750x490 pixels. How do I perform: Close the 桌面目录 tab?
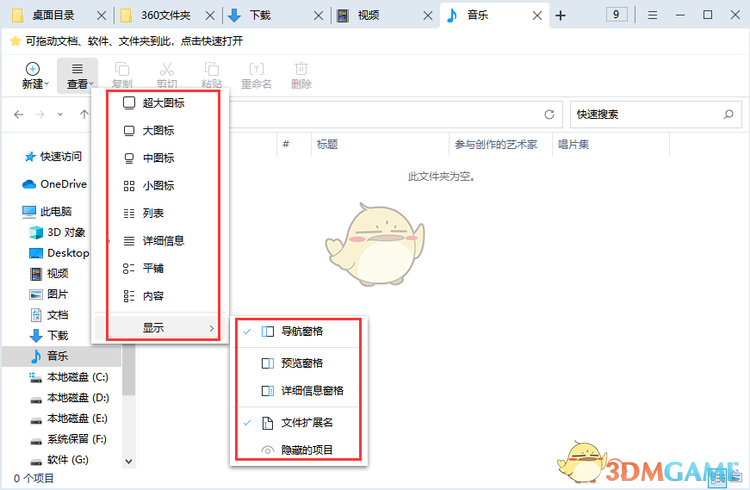click(101, 16)
